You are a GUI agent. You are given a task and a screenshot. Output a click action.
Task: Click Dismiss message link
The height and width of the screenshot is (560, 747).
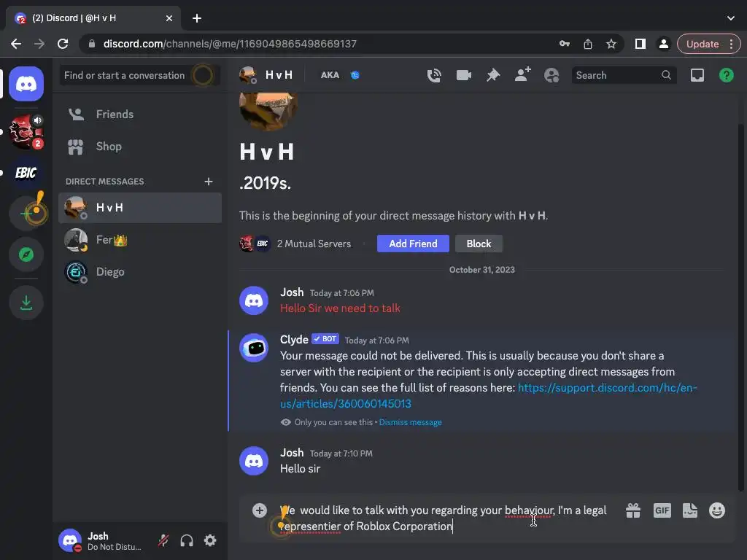[410, 422]
